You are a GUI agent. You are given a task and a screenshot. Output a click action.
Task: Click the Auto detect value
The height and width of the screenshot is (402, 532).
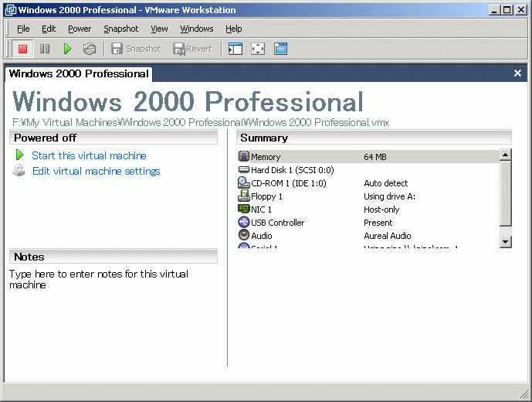point(386,183)
